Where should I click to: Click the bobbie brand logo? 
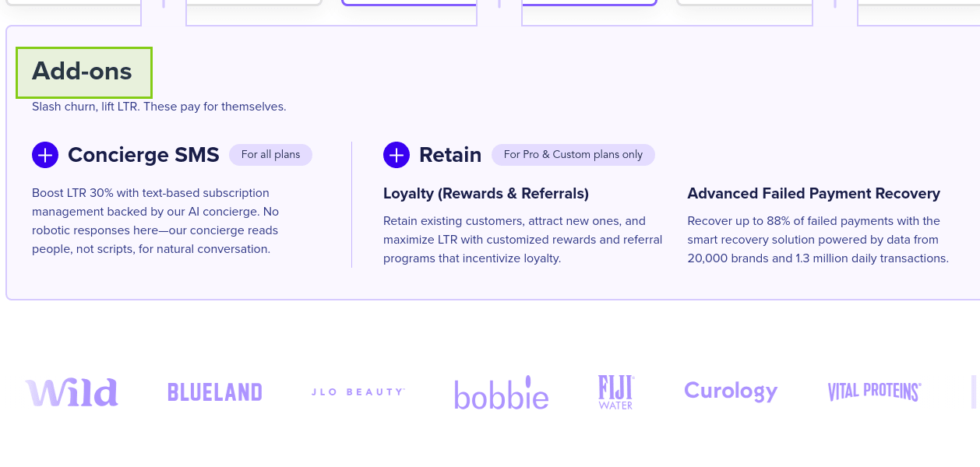[502, 393]
